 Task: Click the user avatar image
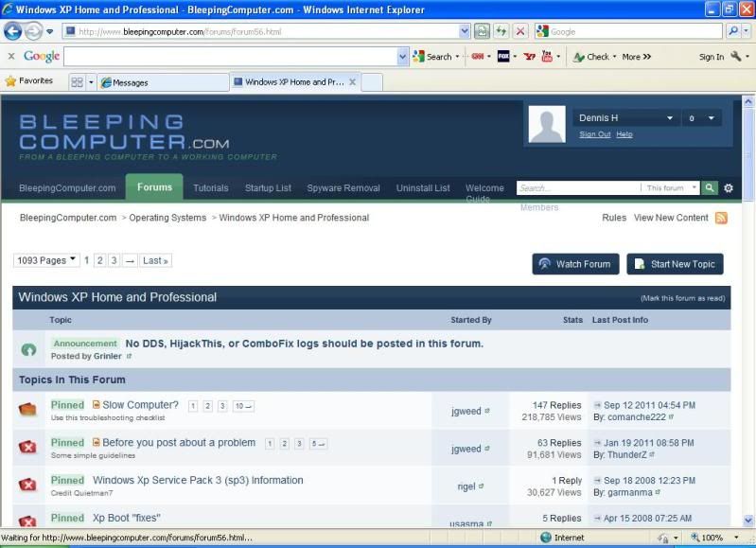[547, 124]
